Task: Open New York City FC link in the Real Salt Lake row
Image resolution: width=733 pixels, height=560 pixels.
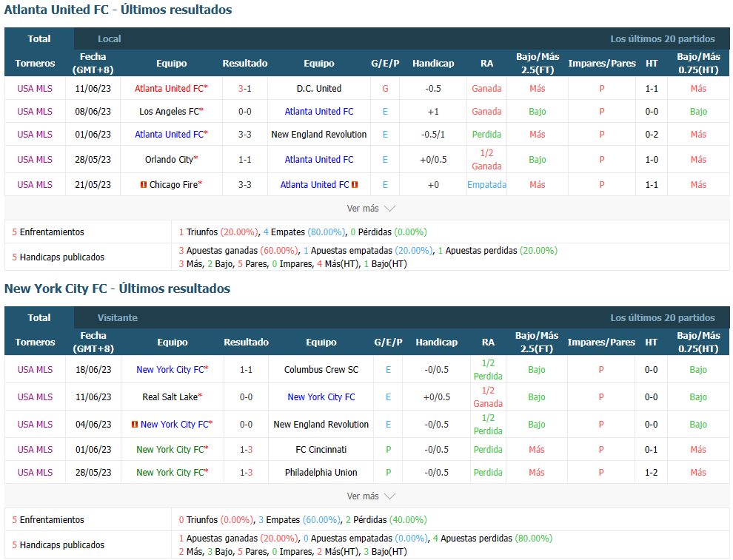Action: (x=321, y=397)
